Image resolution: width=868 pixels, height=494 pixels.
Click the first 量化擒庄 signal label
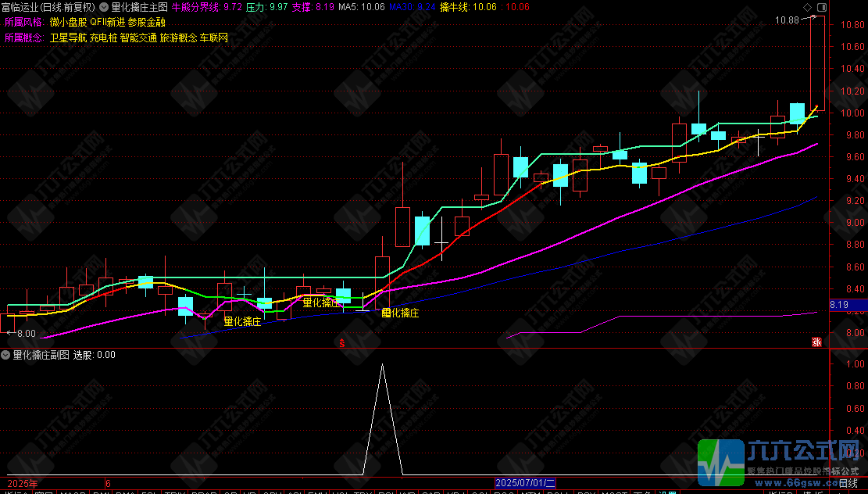pyautogui.click(x=242, y=321)
